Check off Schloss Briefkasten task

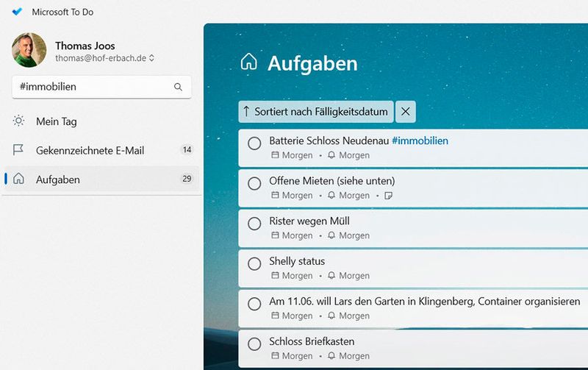254,344
